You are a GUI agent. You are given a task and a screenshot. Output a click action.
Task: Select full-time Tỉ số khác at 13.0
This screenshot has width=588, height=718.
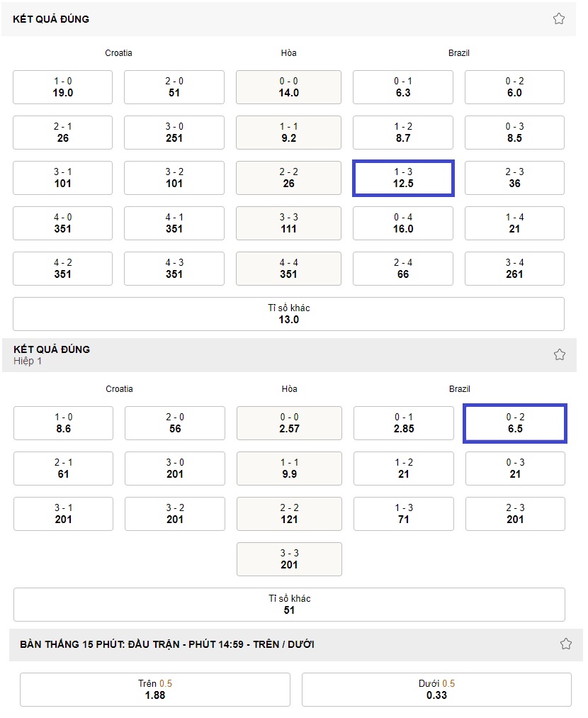[x=289, y=314]
